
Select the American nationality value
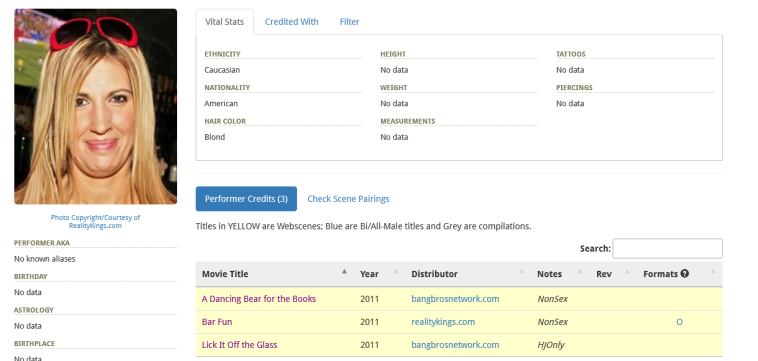coord(221,103)
